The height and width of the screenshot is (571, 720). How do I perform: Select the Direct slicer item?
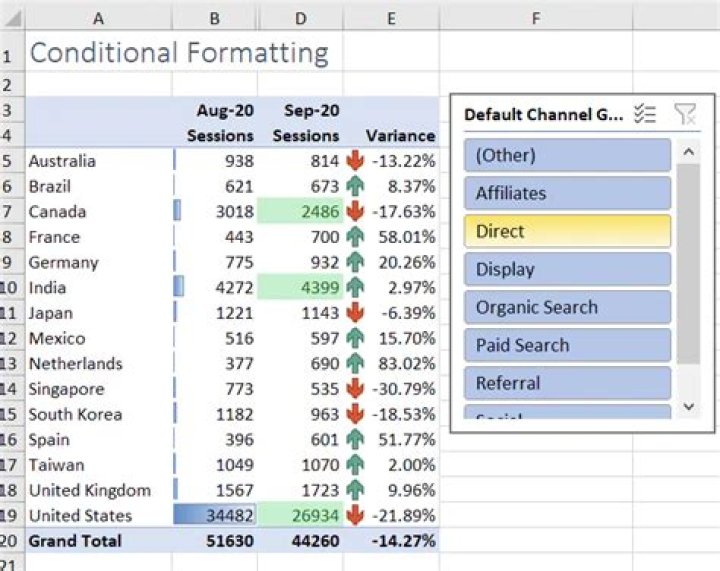point(567,231)
